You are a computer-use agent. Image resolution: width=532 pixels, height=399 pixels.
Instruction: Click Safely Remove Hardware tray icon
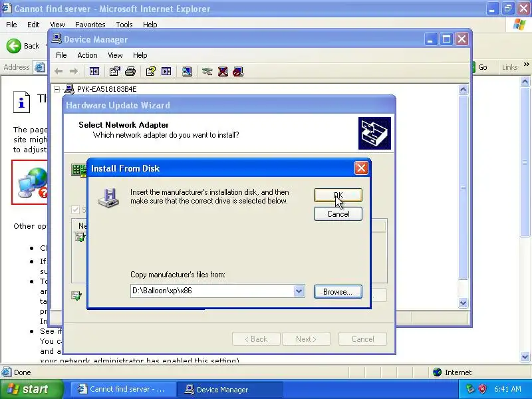(470, 389)
